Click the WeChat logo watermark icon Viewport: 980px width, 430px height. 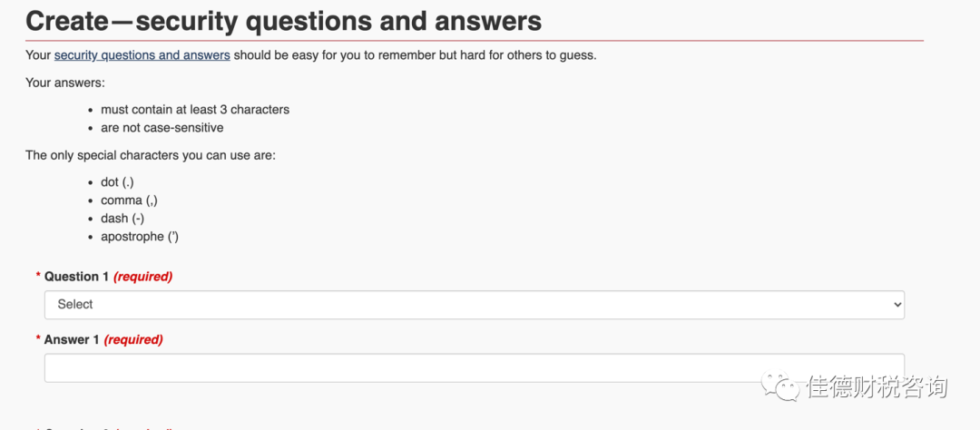(x=782, y=386)
